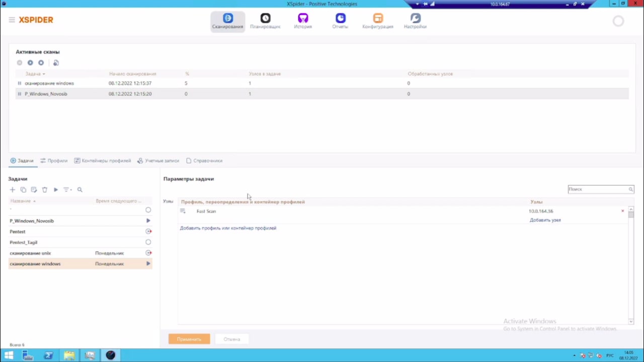Edit the selected task with the pencil icon
The image size is (644, 362).
point(34,190)
